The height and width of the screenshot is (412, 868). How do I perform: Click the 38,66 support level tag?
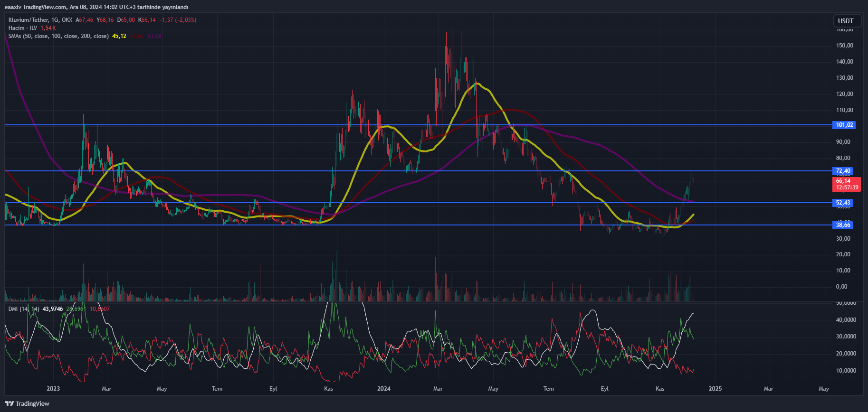(x=843, y=225)
